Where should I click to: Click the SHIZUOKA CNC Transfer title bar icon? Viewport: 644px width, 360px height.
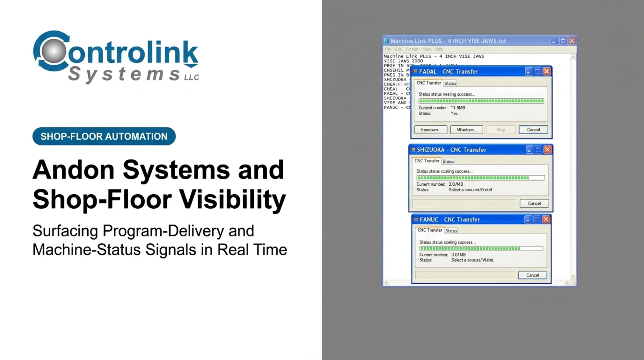click(x=413, y=150)
